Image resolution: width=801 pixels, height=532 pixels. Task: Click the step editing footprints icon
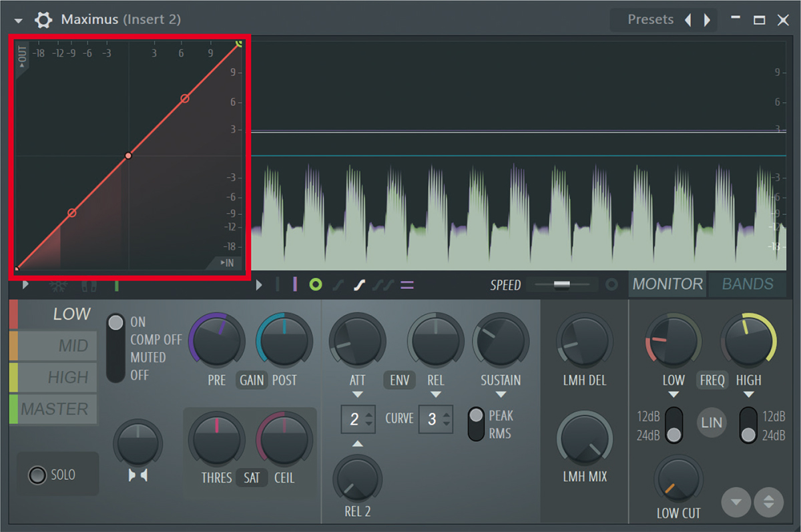89,285
